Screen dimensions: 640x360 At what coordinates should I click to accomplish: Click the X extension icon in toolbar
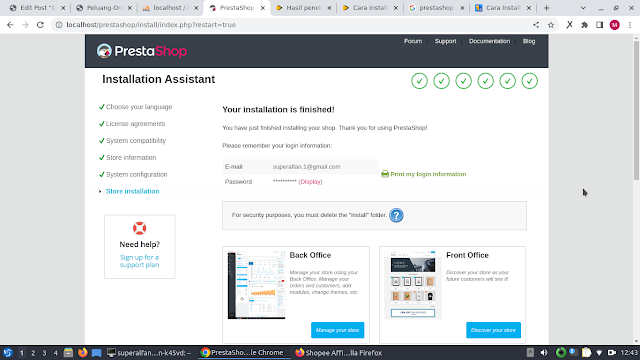click(x=569, y=25)
